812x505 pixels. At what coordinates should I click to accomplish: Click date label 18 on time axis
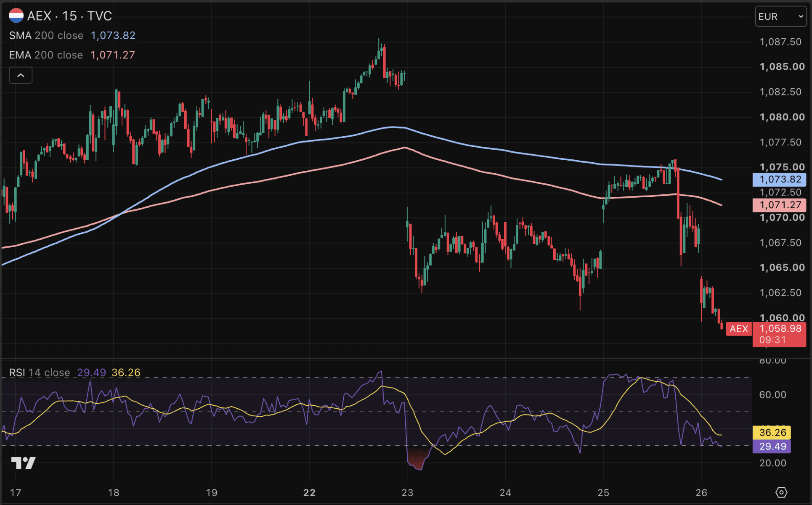tap(114, 493)
